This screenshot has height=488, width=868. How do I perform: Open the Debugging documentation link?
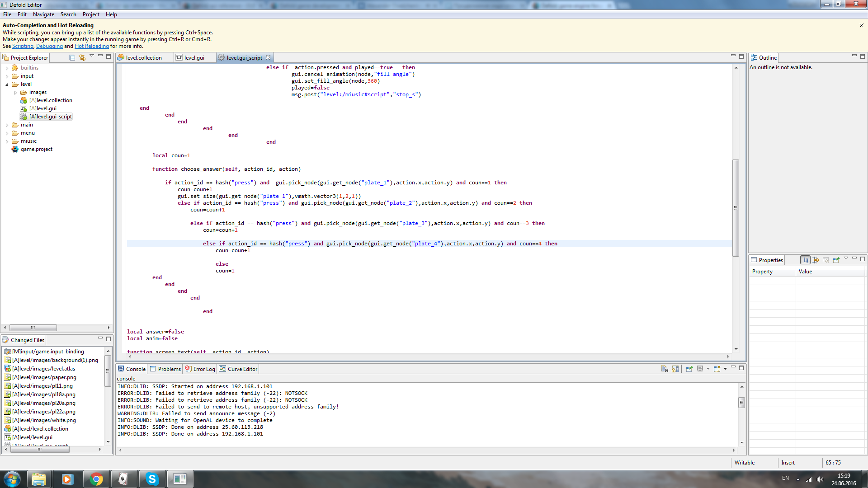coord(49,46)
